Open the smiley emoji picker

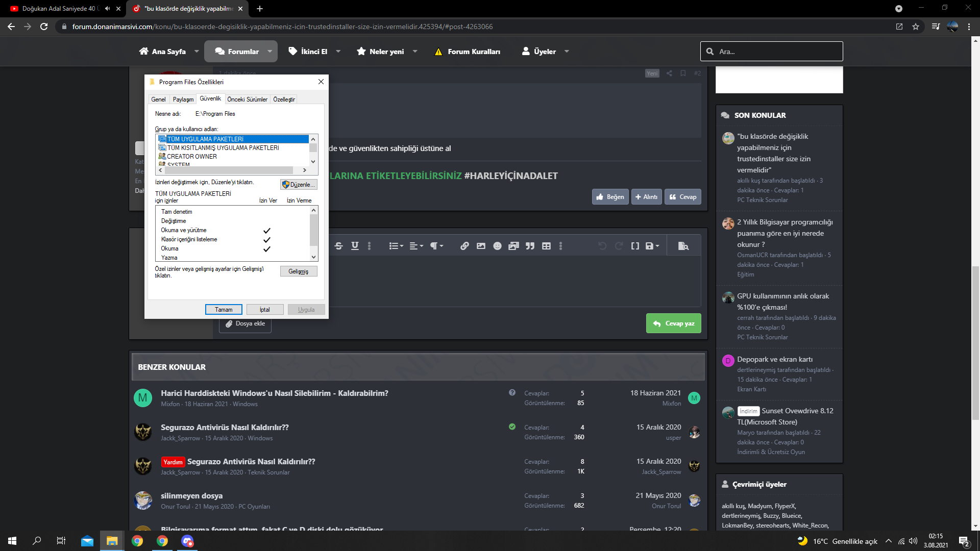click(497, 246)
